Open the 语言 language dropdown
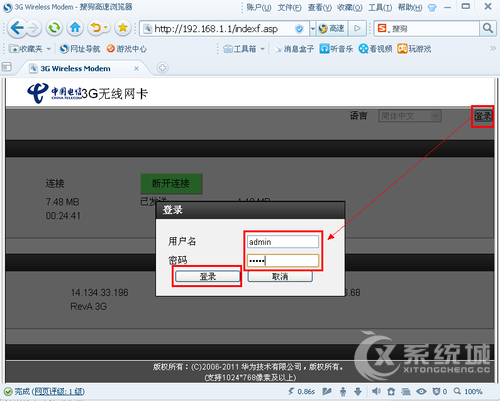Image resolution: width=500 pixels, height=401 pixels. [410, 116]
